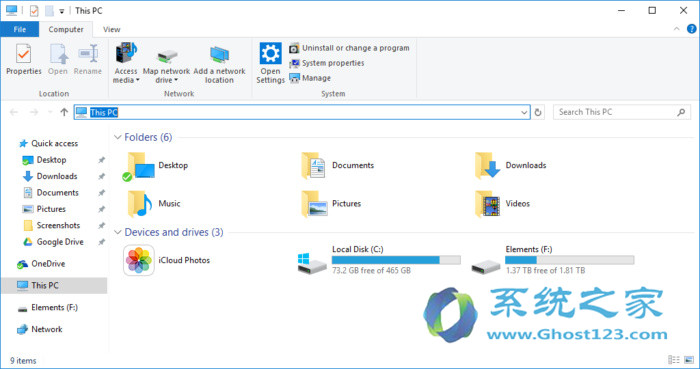This screenshot has height=369, width=700.
Task: Switch to details view in status bar
Action: 674,360
